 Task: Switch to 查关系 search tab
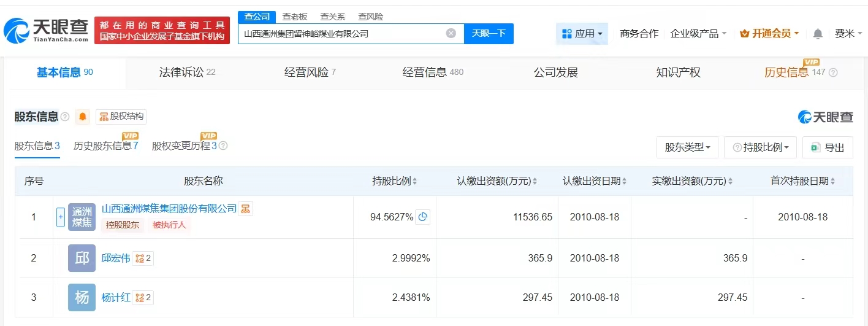point(333,17)
